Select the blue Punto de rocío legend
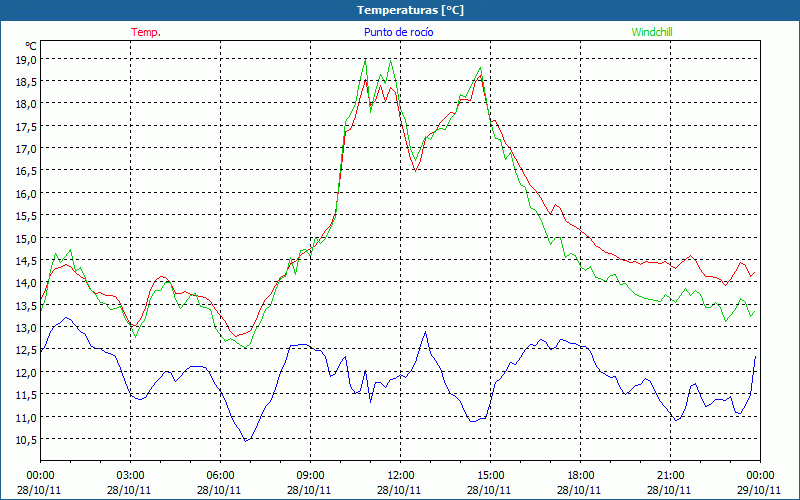This screenshot has width=800, height=500. click(398, 32)
